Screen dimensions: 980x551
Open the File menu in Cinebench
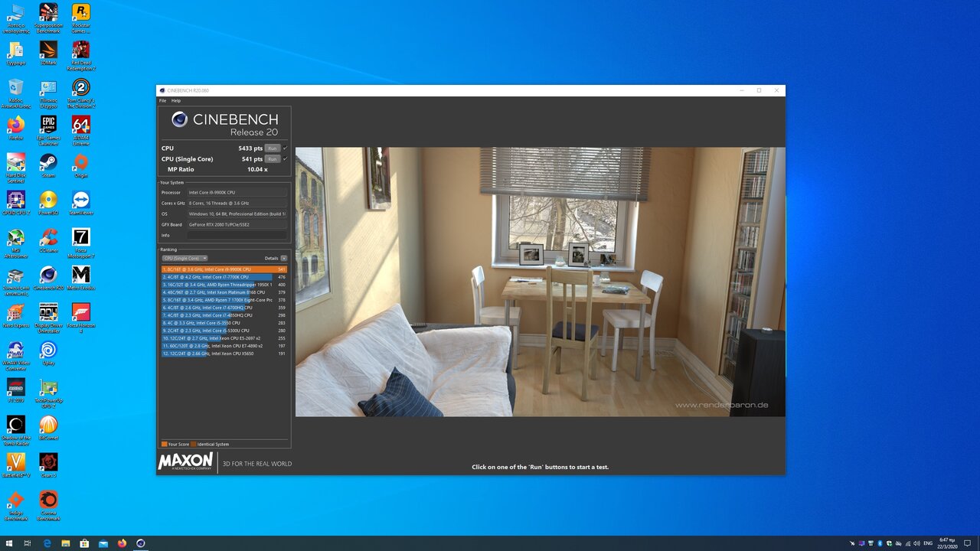pyautogui.click(x=162, y=100)
